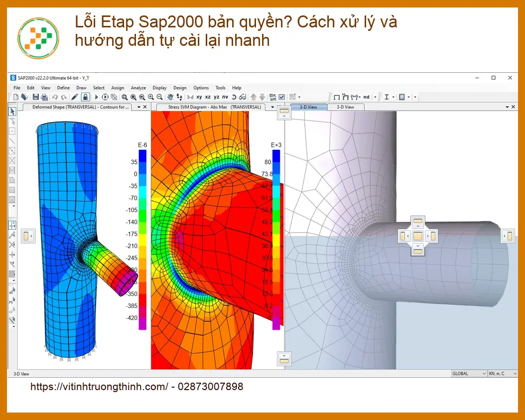525x420 pixels.
Task: Click the Save model floppy-disk icon
Action: (35, 97)
